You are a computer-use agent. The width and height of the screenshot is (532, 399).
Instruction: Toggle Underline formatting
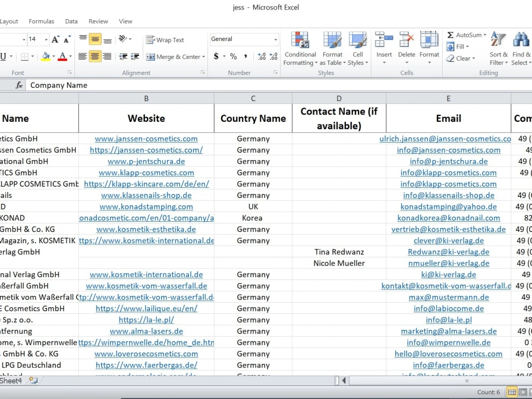[x=3, y=56]
